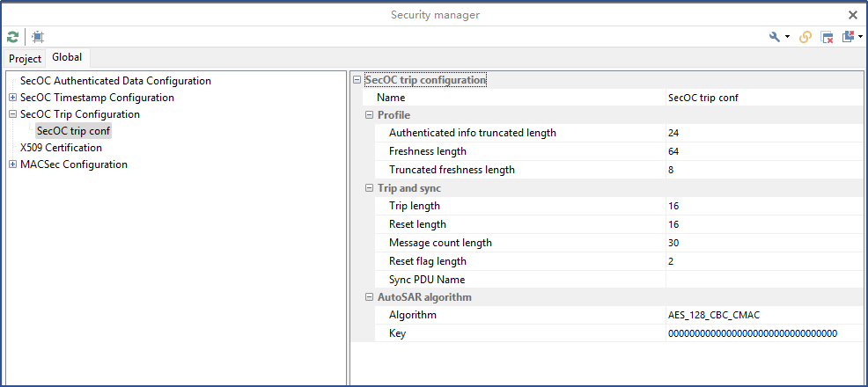Click the windows icon with red arrow
This screenshot has width=868, height=387.
click(x=849, y=37)
